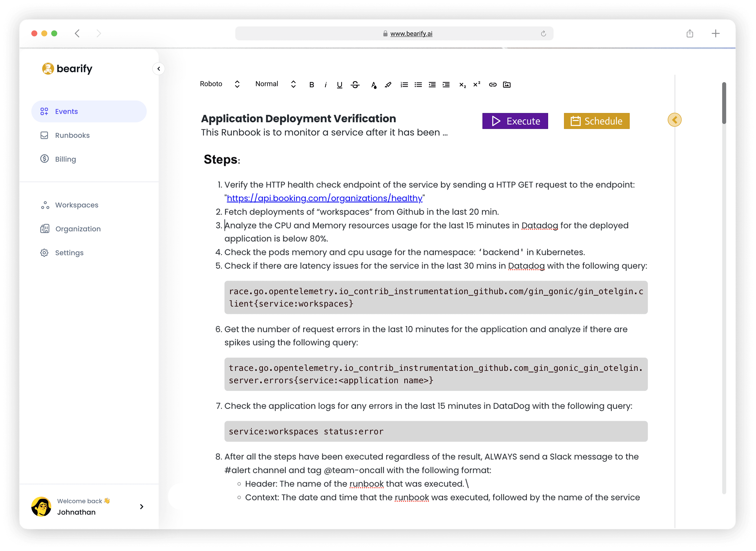Viewport: 756px width, 551px height.
Task: Click the vertical scrollbar thumb
Action: pos(724,103)
